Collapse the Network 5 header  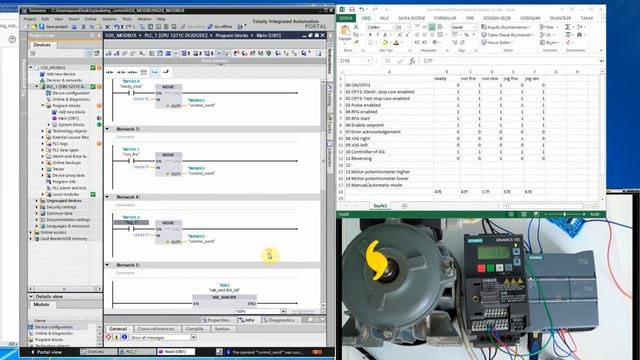[108, 265]
